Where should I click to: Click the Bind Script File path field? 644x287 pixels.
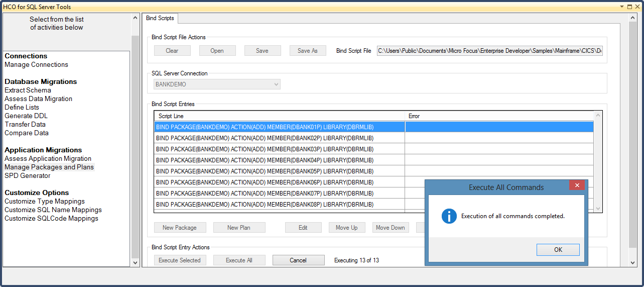pyautogui.click(x=489, y=51)
